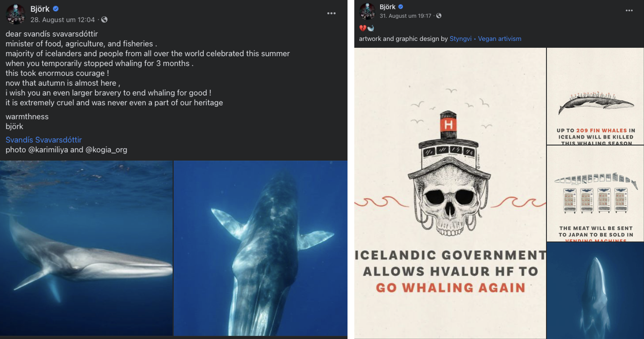Viewport: 644px width, 339px height.
Task: View the fin whale swimming sideways photo
Action: (x=86, y=248)
